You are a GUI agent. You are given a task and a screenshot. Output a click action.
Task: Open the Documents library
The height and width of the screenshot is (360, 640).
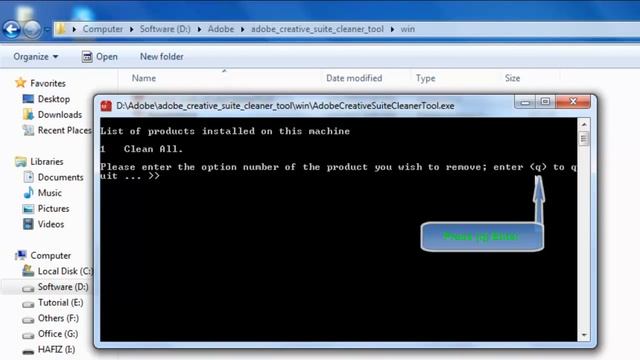pyautogui.click(x=60, y=177)
